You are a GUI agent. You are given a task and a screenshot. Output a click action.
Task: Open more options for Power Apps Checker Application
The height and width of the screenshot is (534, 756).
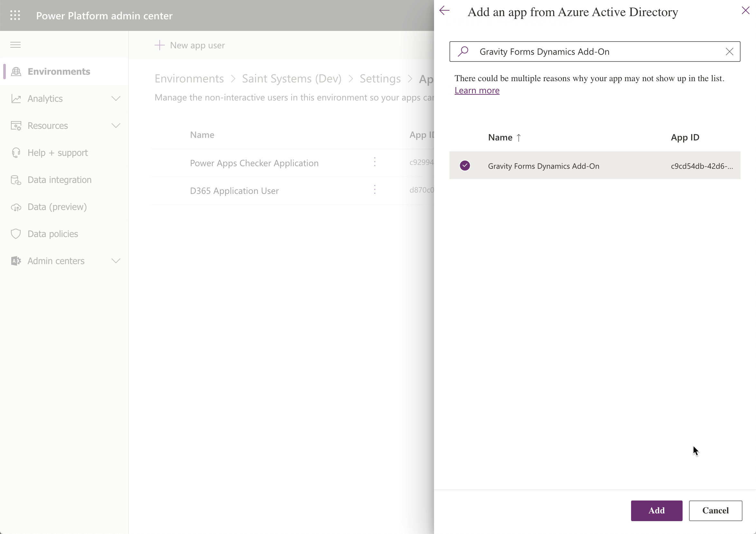click(375, 162)
